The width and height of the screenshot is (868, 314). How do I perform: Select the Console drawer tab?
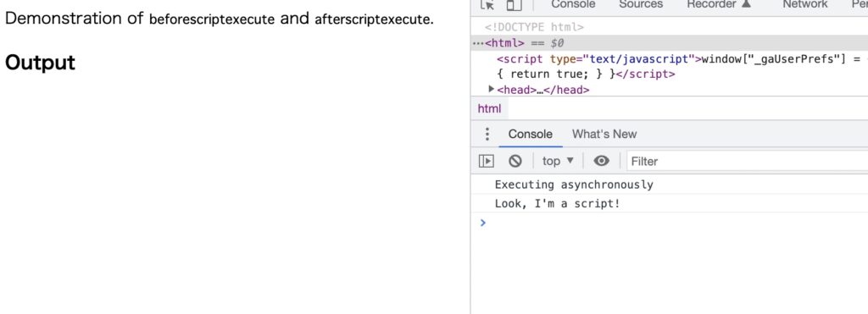pos(531,135)
